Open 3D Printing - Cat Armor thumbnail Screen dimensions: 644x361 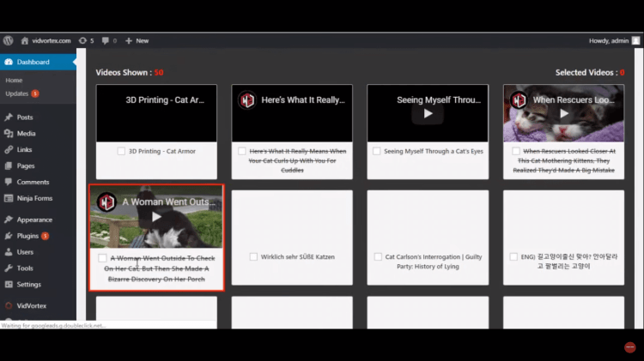[156, 113]
